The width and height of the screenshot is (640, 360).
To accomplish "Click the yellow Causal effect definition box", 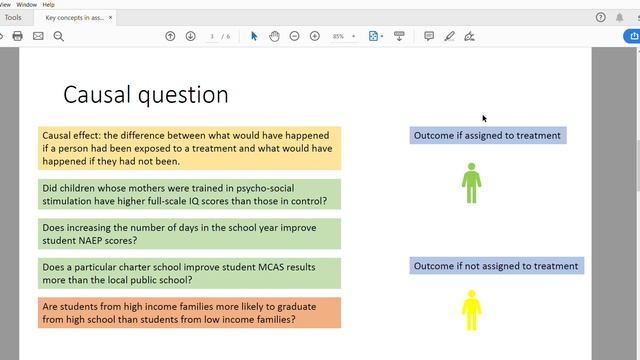I will (189, 148).
